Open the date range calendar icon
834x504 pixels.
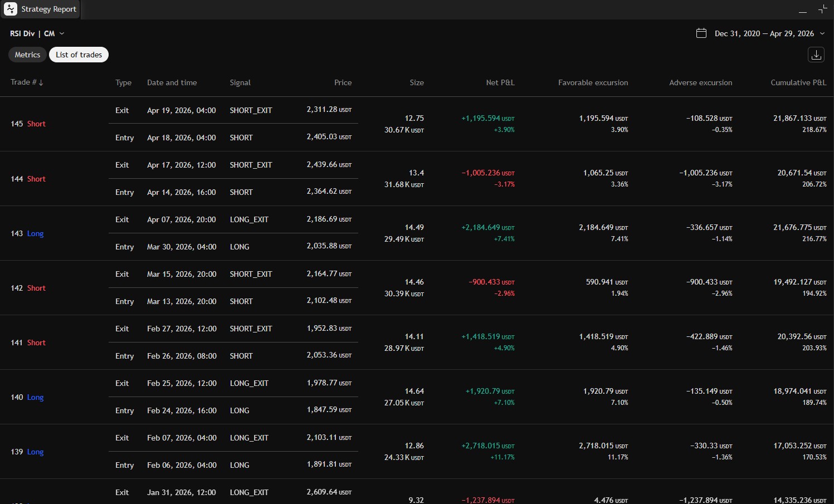point(701,33)
